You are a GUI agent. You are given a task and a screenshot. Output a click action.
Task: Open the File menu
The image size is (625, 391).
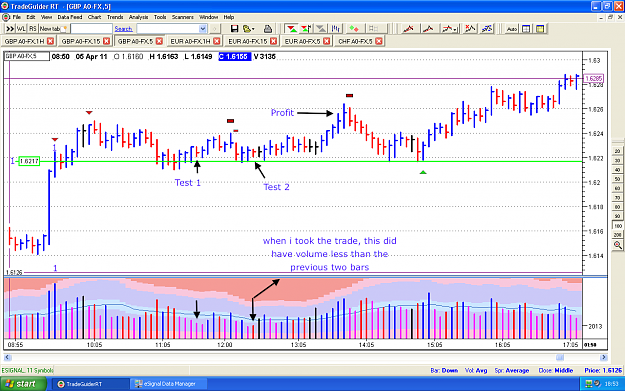(16, 17)
